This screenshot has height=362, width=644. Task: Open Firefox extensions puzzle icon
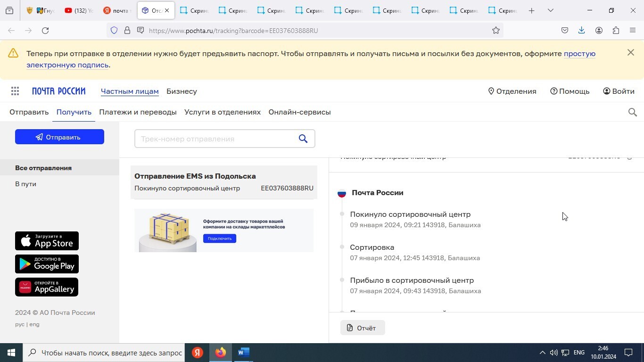pos(616,31)
